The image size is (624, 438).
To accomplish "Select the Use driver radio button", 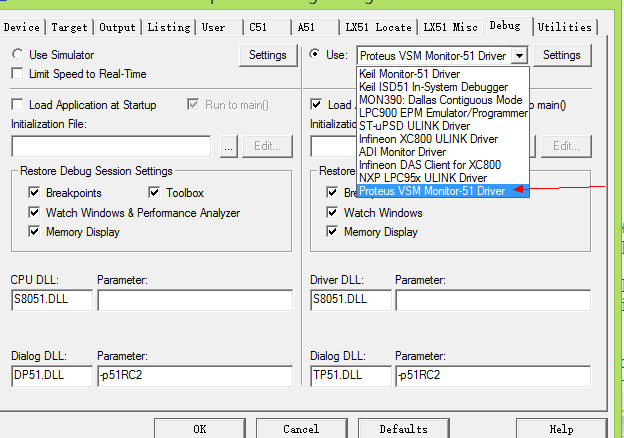I will [314, 54].
